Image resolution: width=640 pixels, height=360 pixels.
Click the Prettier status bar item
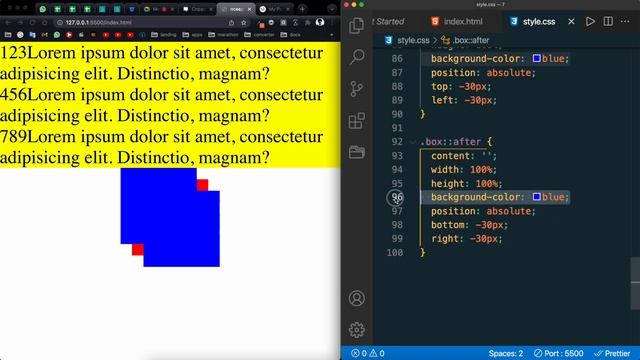(612, 353)
